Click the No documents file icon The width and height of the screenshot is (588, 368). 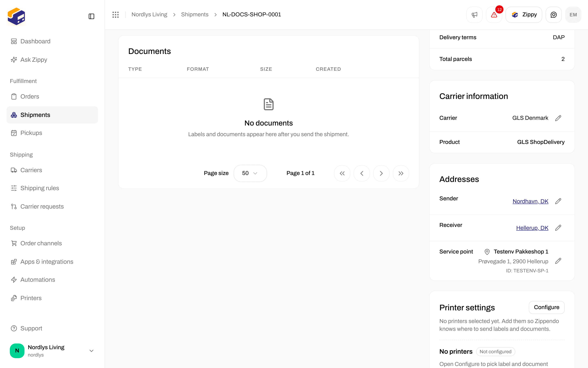[268, 104]
